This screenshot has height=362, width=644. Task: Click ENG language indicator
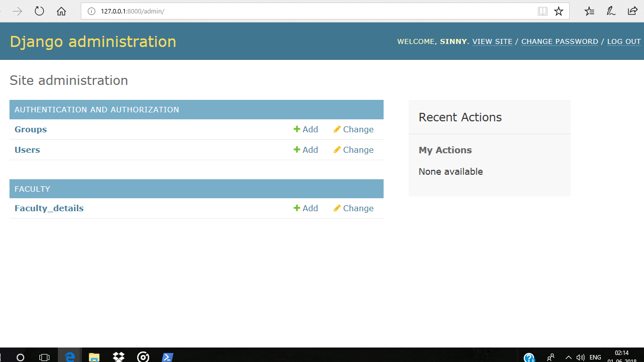[x=595, y=358]
